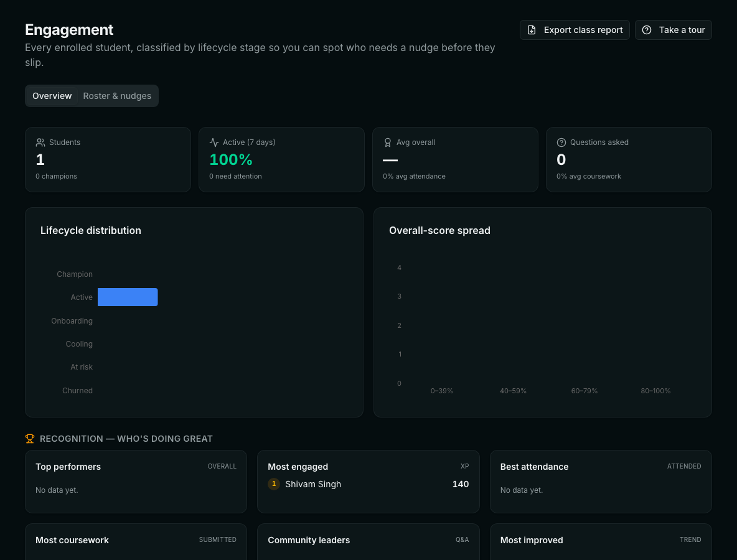Screen dimensions: 737x560
Task: Click the Engagement page heading
Action: 69,30
